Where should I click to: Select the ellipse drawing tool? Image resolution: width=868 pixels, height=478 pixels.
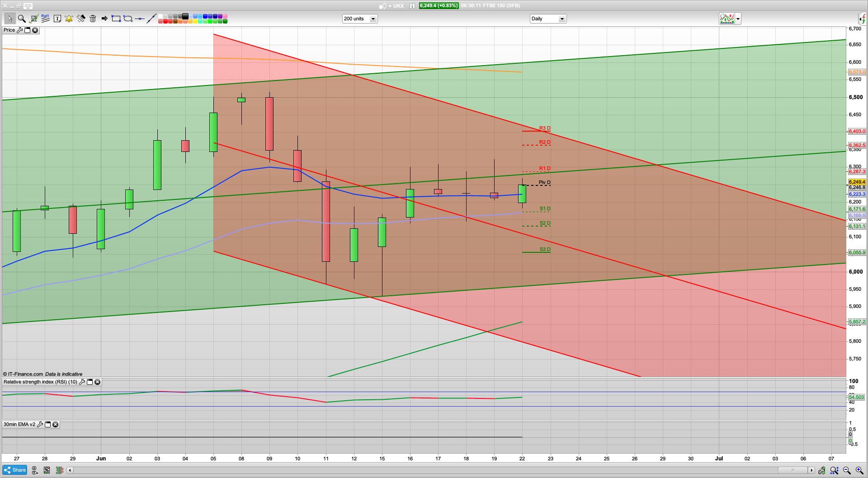click(128, 19)
